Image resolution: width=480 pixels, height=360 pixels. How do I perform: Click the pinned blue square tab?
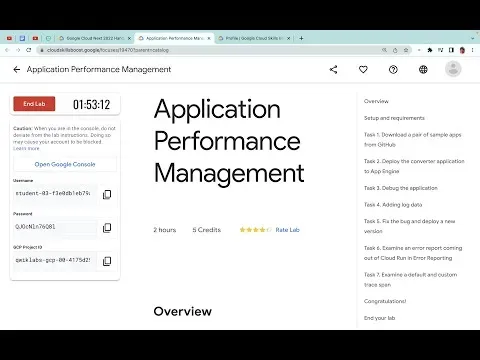22,38
